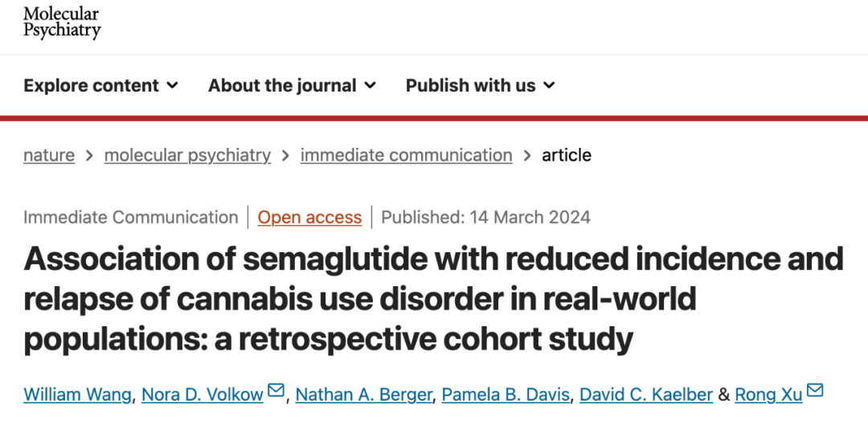View author Nora D. Volkow

pos(203,394)
